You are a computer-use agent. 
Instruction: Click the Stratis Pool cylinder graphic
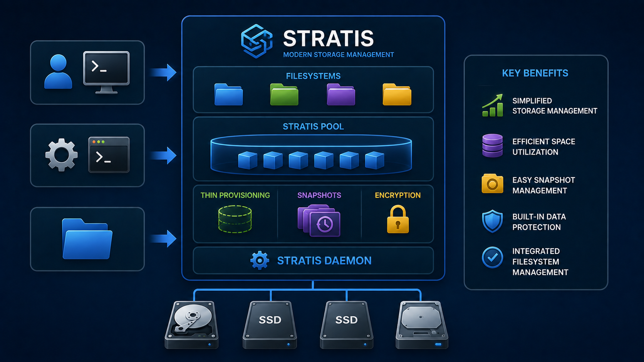[x=311, y=155]
